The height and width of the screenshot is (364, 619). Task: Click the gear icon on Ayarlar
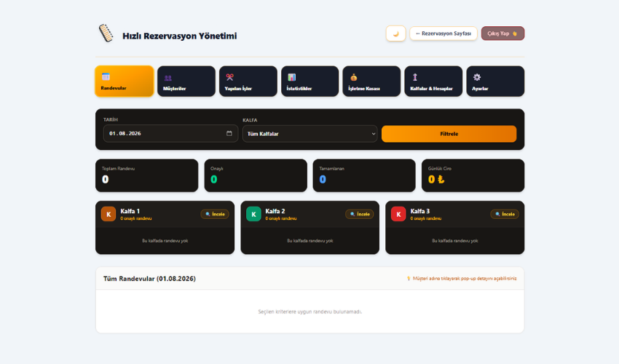pyautogui.click(x=477, y=77)
